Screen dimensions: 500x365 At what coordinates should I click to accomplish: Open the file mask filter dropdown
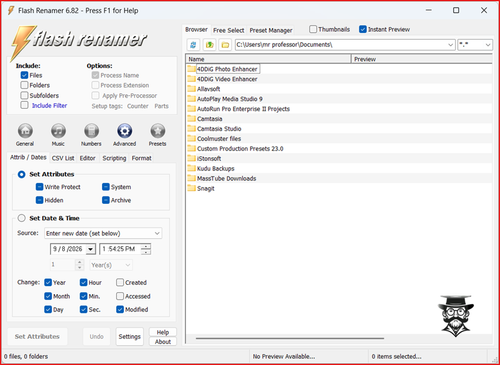[x=488, y=45]
